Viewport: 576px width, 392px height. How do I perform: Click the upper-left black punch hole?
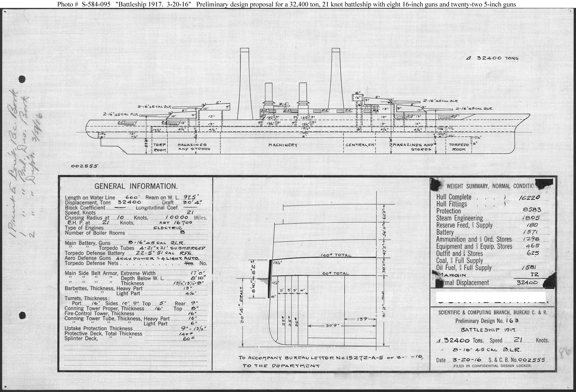(22, 79)
